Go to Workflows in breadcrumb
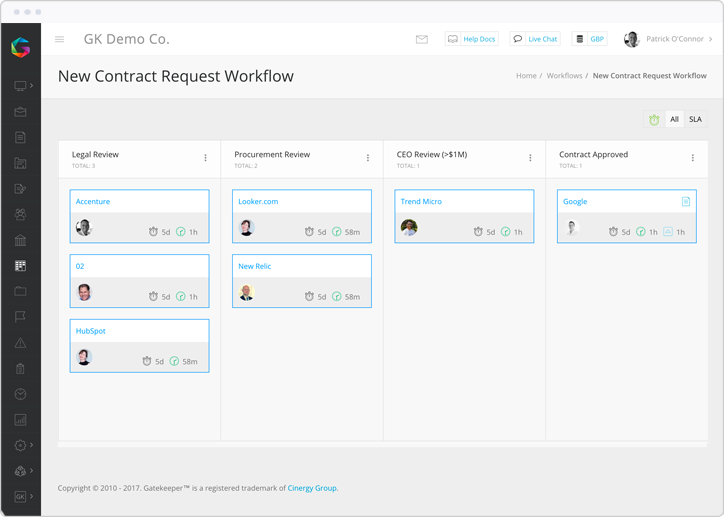 pyautogui.click(x=564, y=76)
